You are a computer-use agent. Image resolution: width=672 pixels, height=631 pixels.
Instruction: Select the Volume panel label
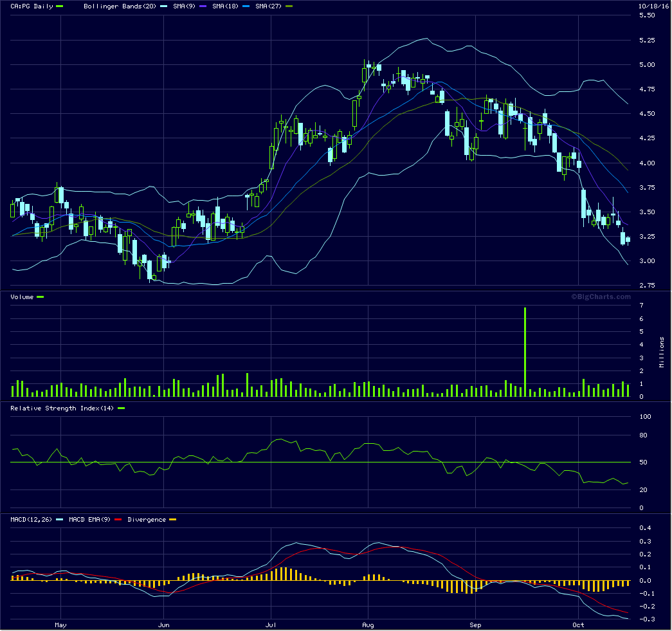click(22, 297)
